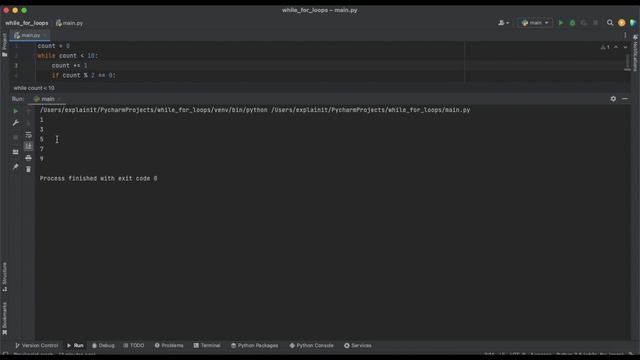Click tool window toggle icon in status bar corner
This screenshot has width=640, height=360.
point(5,354)
